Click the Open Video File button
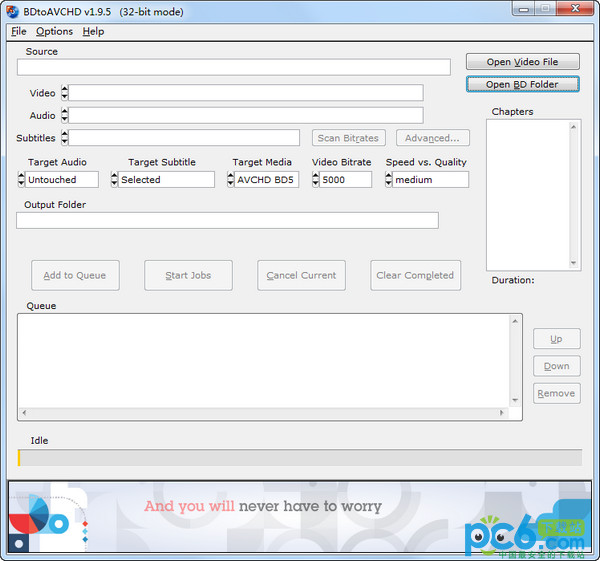600x561 pixels. (522, 62)
